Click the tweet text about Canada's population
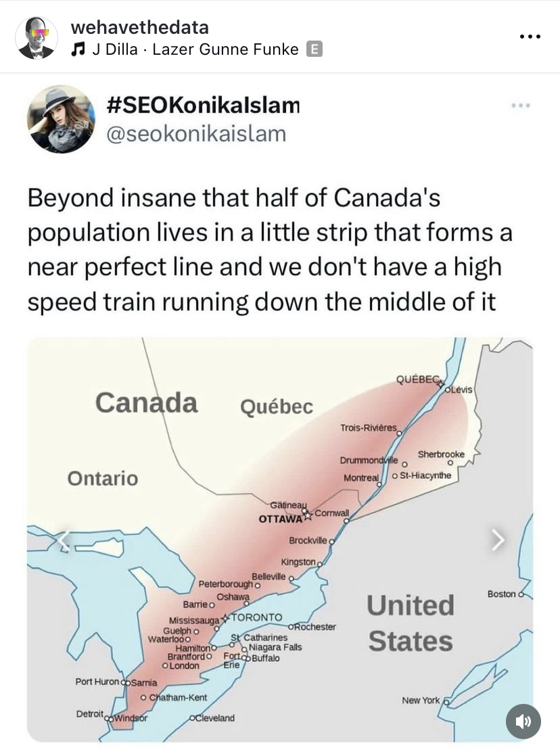This screenshot has width=560, height=756. pos(269,250)
